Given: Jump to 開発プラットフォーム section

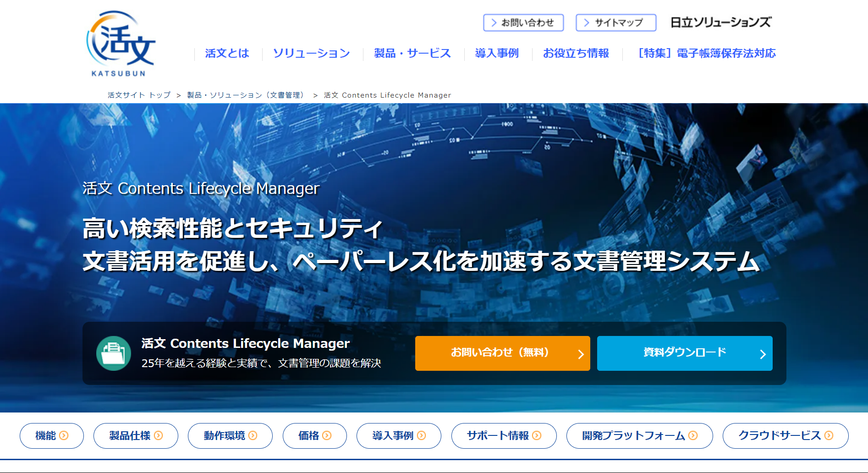Looking at the screenshot, I should tap(639, 435).
